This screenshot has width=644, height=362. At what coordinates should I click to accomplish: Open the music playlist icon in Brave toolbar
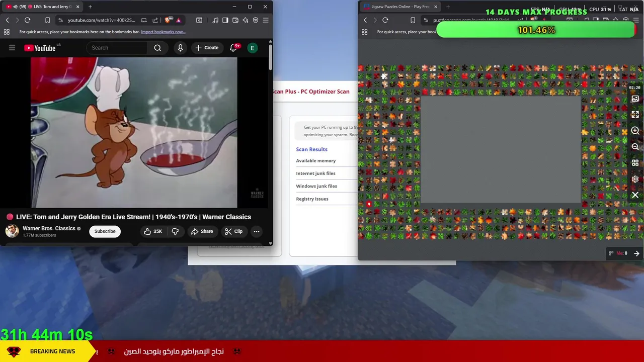coord(215,20)
